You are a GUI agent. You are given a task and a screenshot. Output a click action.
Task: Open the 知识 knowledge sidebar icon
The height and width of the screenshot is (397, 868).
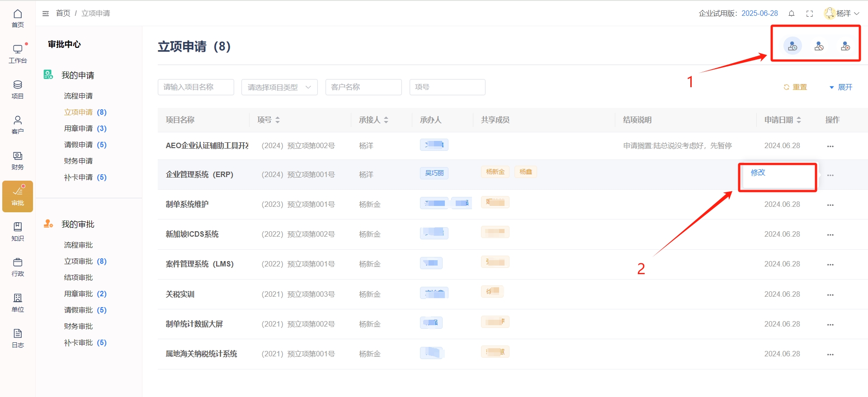tap(18, 232)
